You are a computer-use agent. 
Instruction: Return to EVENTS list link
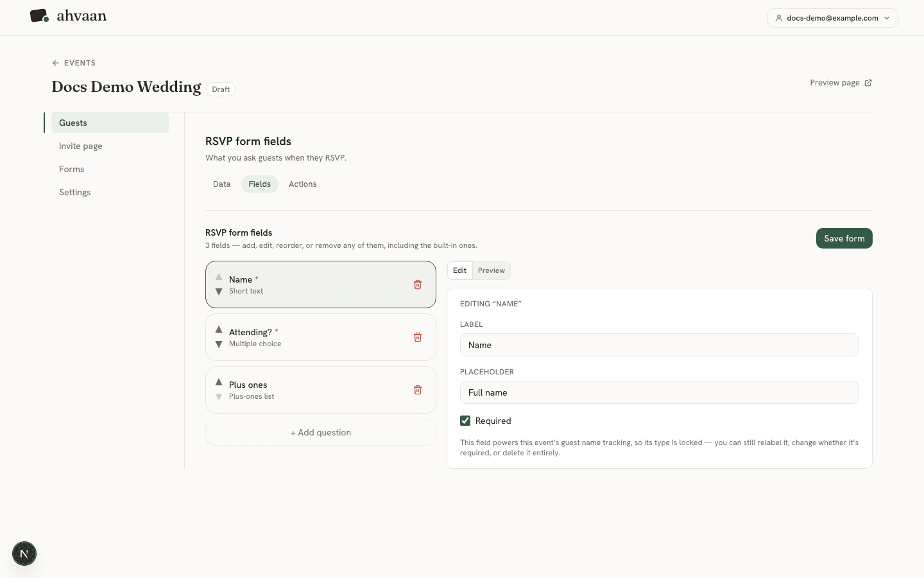pos(74,63)
